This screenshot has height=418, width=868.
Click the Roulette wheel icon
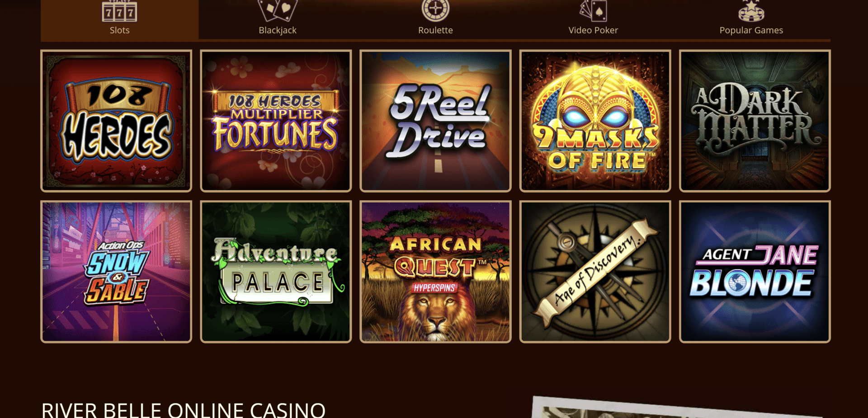(435, 11)
